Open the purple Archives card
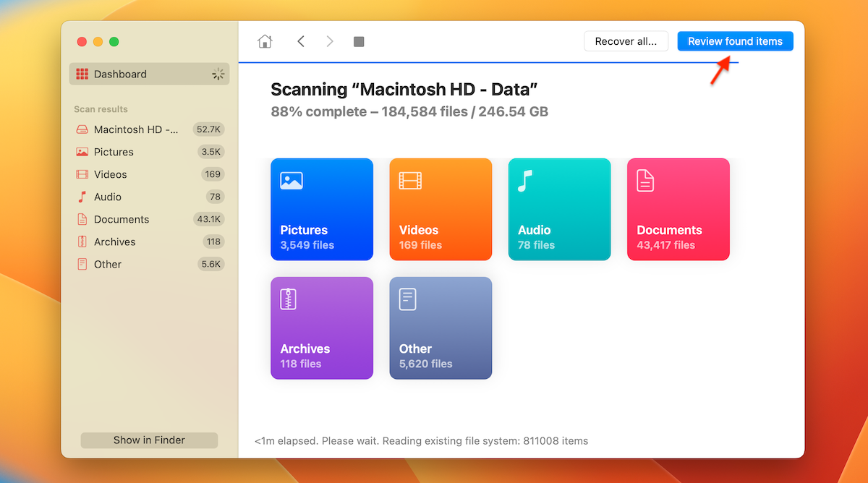This screenshot has height=483, width=868. coord(322,328)
